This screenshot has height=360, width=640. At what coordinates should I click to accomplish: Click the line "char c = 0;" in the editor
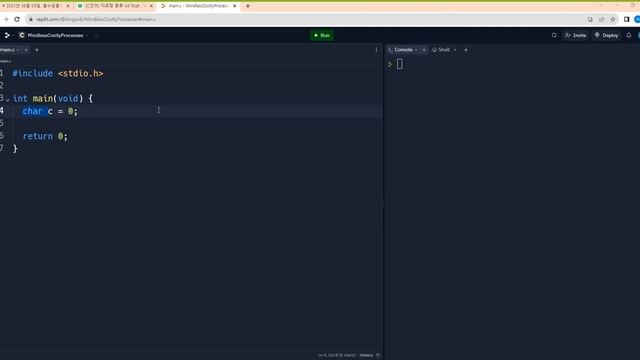(50, 111)
